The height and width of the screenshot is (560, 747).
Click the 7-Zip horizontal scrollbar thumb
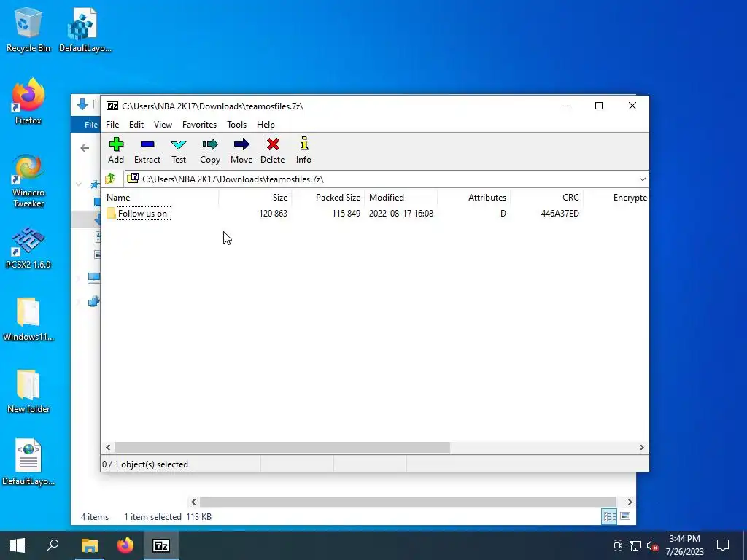[x=282, y=448]
